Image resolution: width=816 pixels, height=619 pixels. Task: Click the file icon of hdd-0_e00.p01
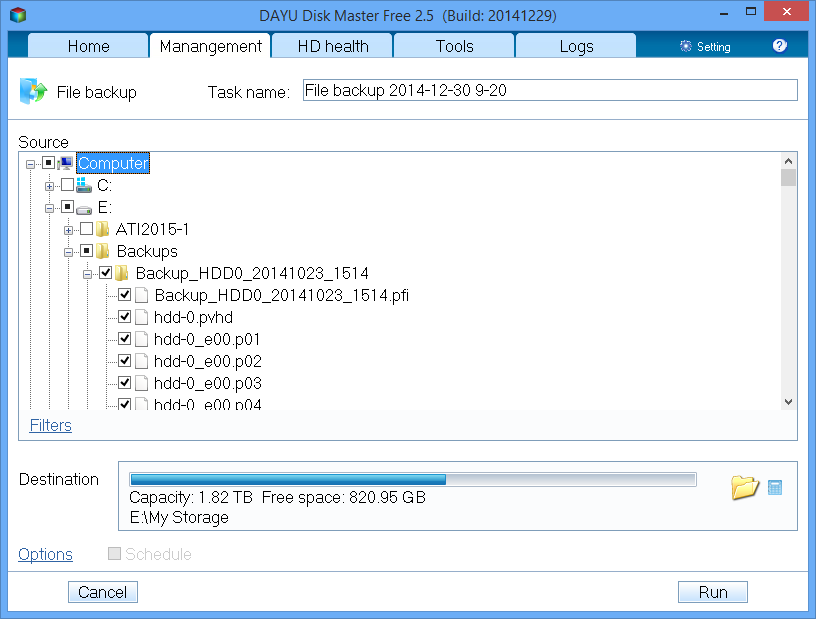[142, 339]
